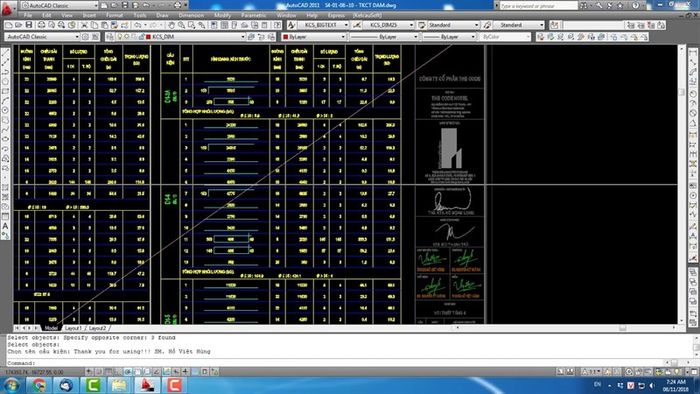Open the Properties palette icon
This screenshot has height=394, width=700.
pyautogui.click(x=215, y=25)
